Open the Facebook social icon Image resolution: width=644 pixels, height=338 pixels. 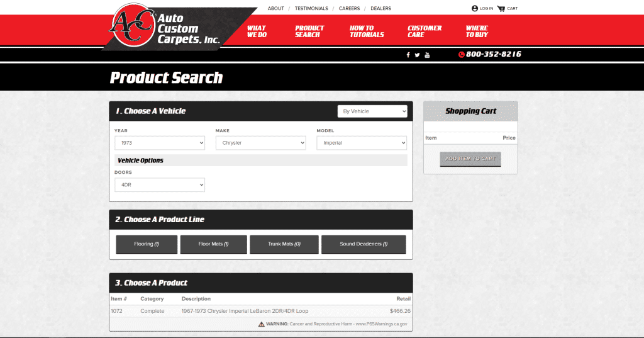[408, 55]
